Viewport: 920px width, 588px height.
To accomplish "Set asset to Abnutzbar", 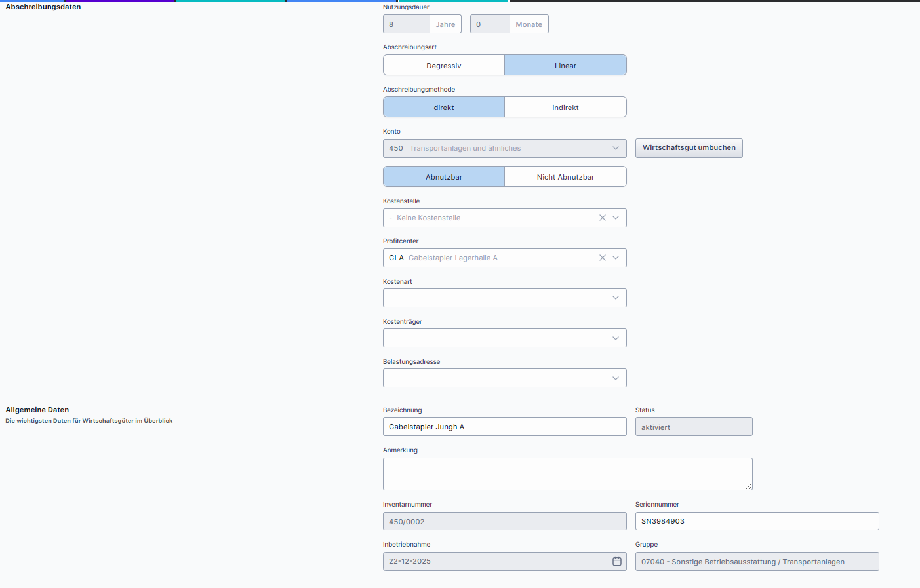I will click(x=444, y=177).
